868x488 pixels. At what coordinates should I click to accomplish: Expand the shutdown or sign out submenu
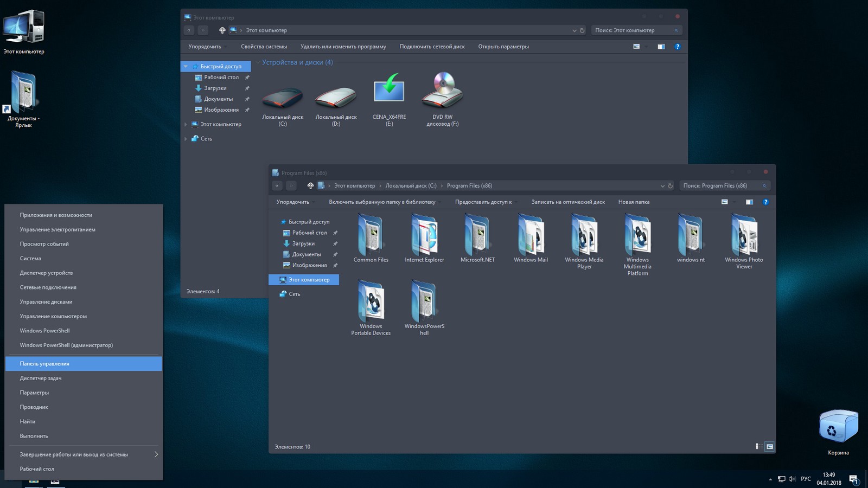tap(156, 454)
